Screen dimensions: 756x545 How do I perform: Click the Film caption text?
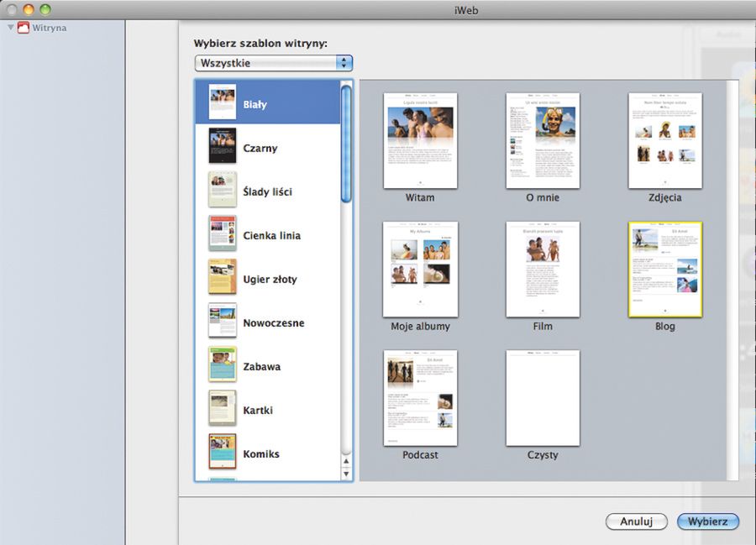click(543, 326)
